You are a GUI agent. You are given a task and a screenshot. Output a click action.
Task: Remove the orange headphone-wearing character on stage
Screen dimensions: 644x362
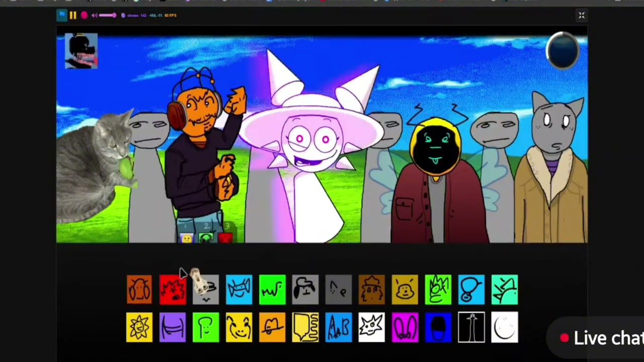[201, 151]
